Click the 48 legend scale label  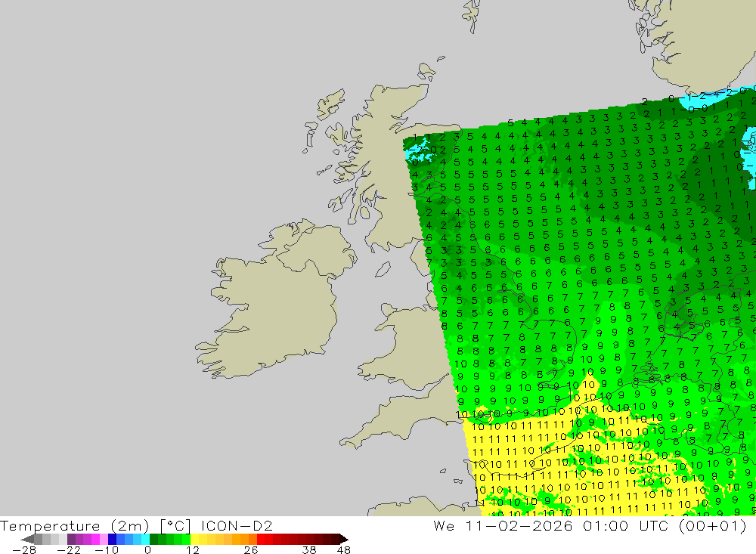click(x=344, y=550)
